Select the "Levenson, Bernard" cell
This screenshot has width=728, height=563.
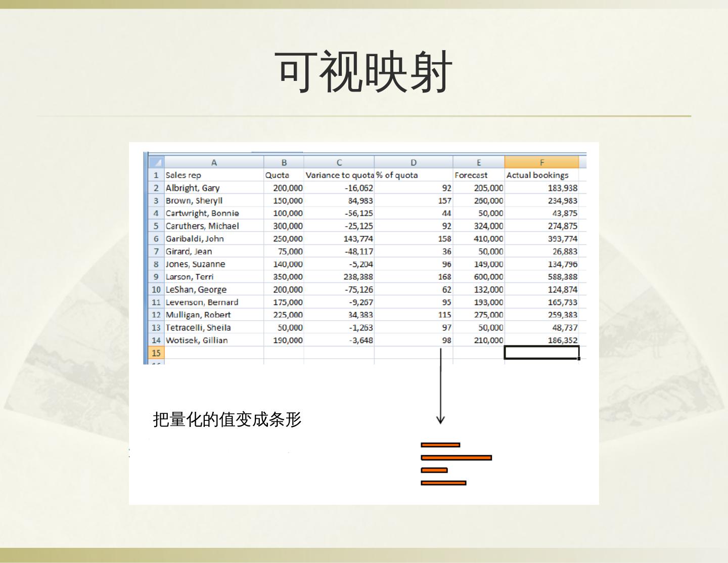tap(214, 302)
